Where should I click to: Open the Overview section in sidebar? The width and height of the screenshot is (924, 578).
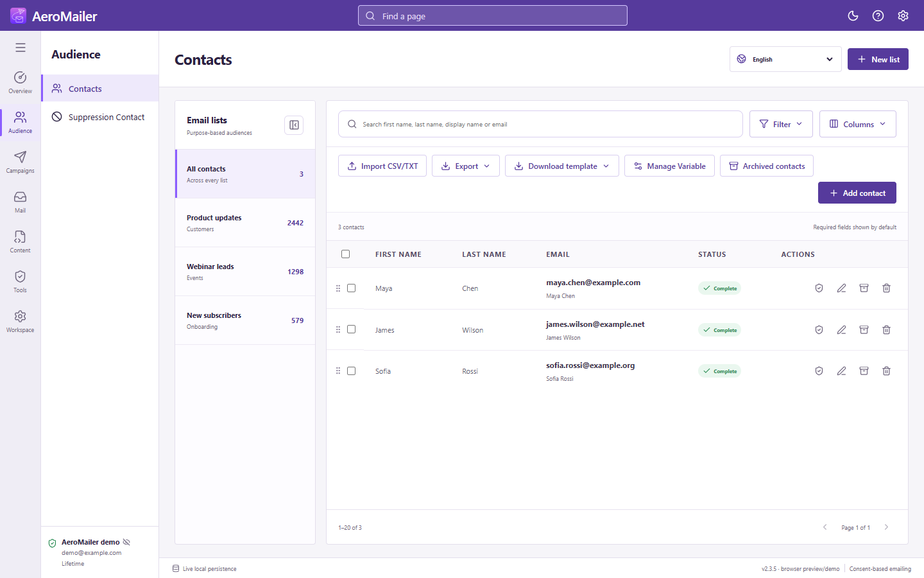pos(21,82)
